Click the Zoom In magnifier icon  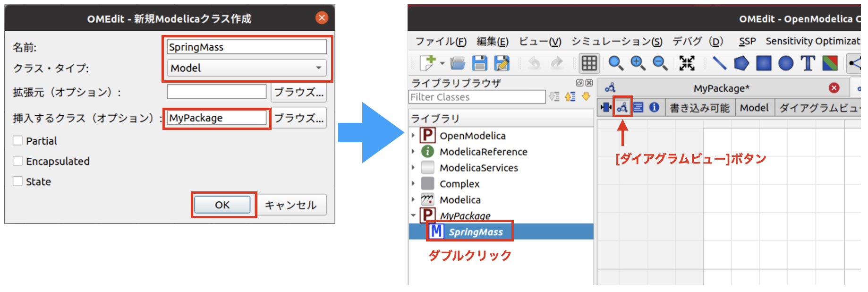pos(638,63)
